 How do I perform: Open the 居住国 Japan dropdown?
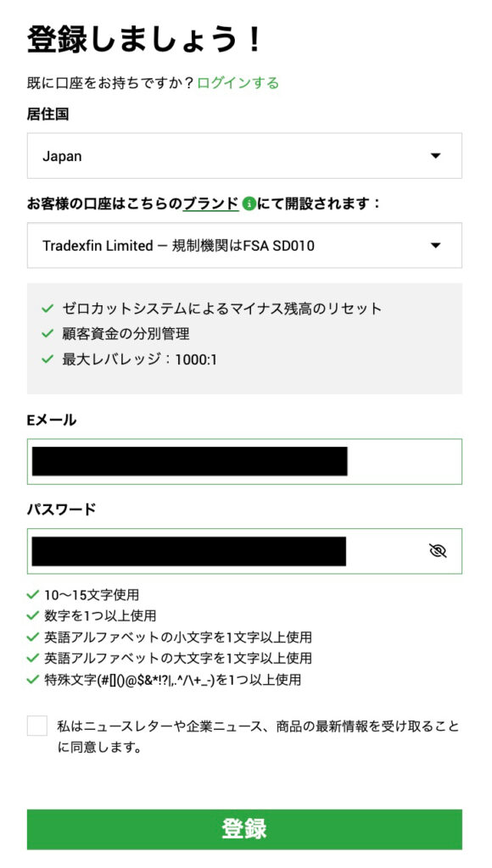click(244, 156)
